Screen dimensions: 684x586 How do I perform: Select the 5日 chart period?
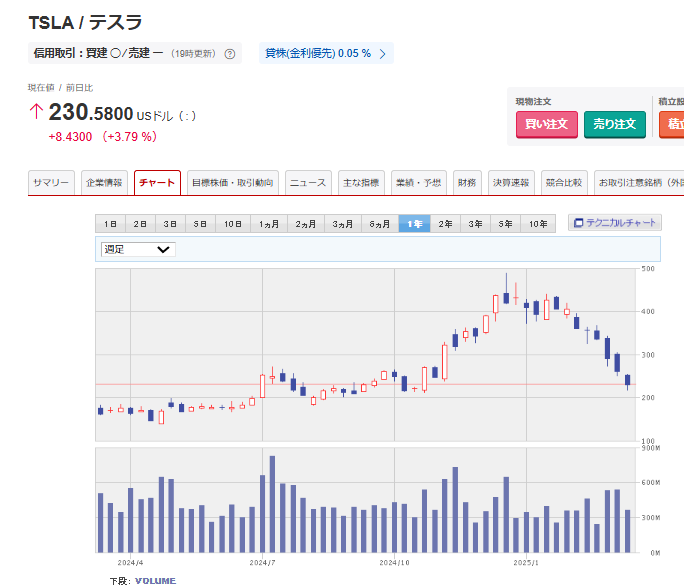pos(200,224)
